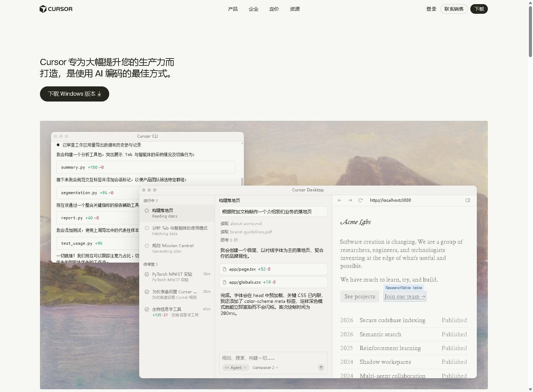This screenshot has height=392, width=533.
Task: Expand the Composer 2 model dropdown
Action: pos(265,368)
